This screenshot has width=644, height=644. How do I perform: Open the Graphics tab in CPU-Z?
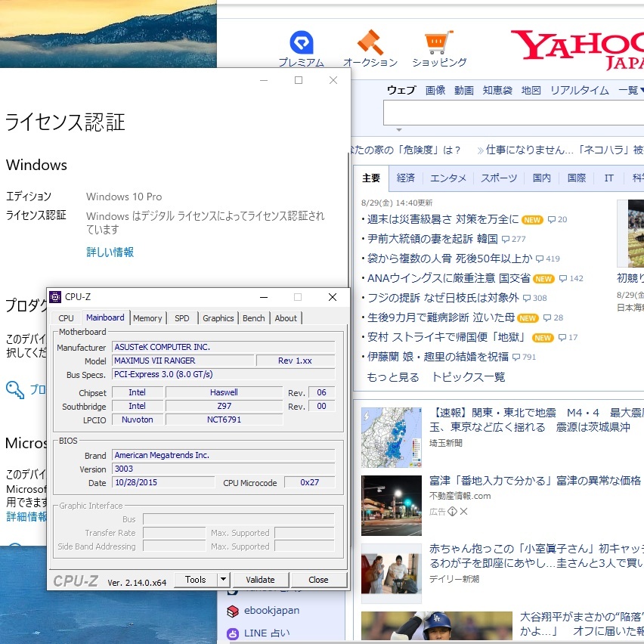pyautogui.click(x=218, y=318)
